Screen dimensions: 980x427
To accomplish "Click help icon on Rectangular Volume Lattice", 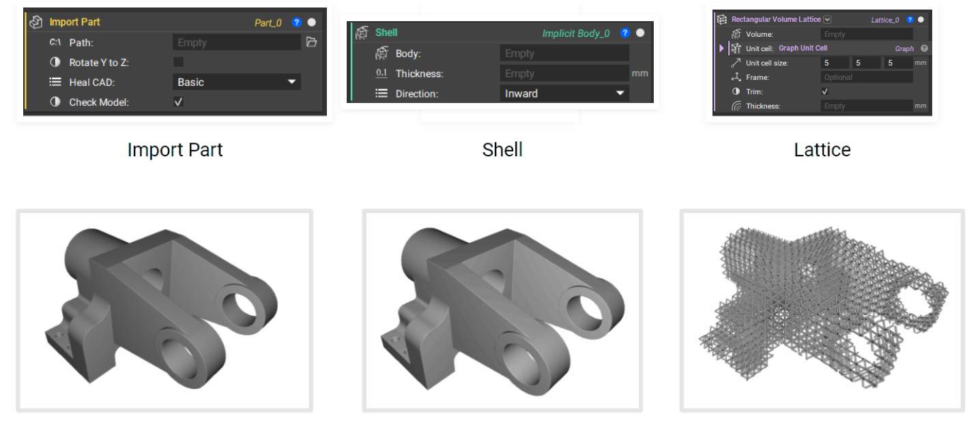I will (x=910, y=20).
